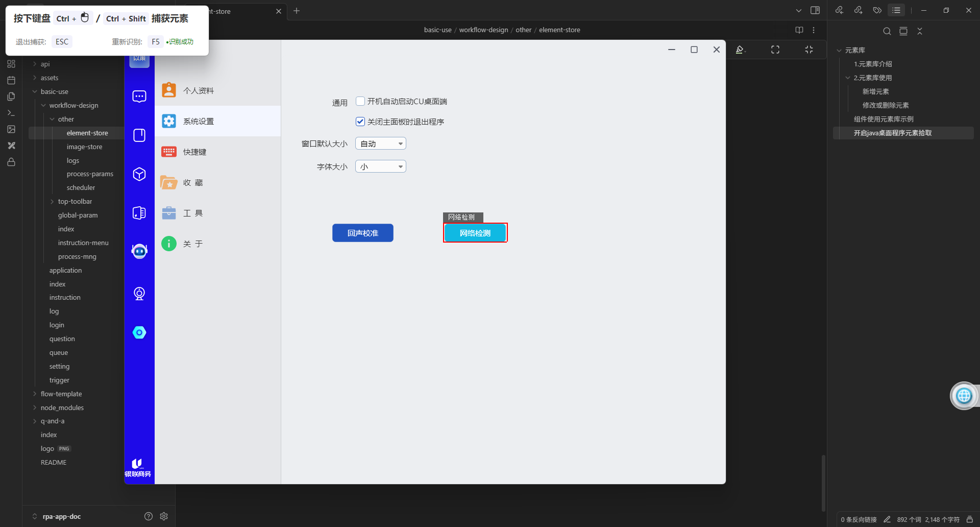Expand the flow-template folder
Viewport: 980px width, 527px height.
61,394
